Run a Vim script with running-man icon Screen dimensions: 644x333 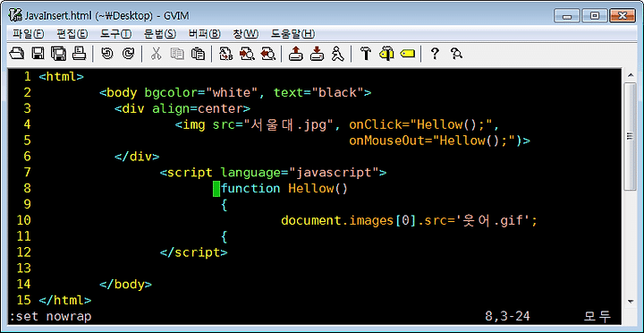coord(337,54)
